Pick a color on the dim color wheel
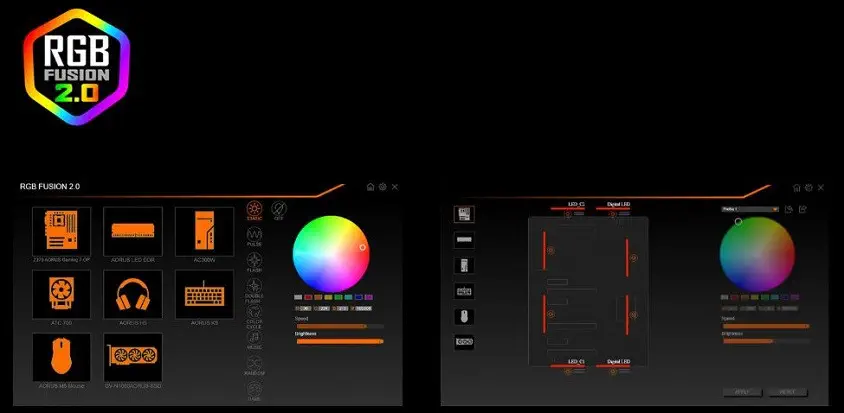Screen dimensions: 844x413 tap(757, 254)
